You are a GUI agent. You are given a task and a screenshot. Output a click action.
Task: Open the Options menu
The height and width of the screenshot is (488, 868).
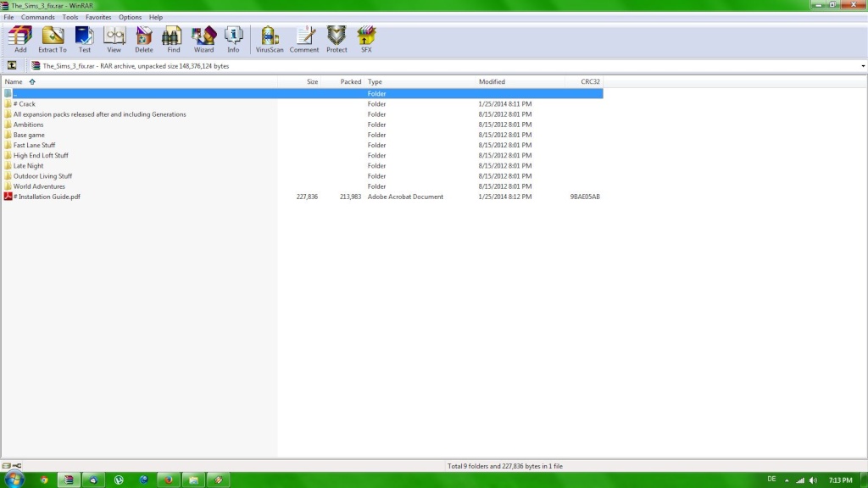click(x=130, y=17)
